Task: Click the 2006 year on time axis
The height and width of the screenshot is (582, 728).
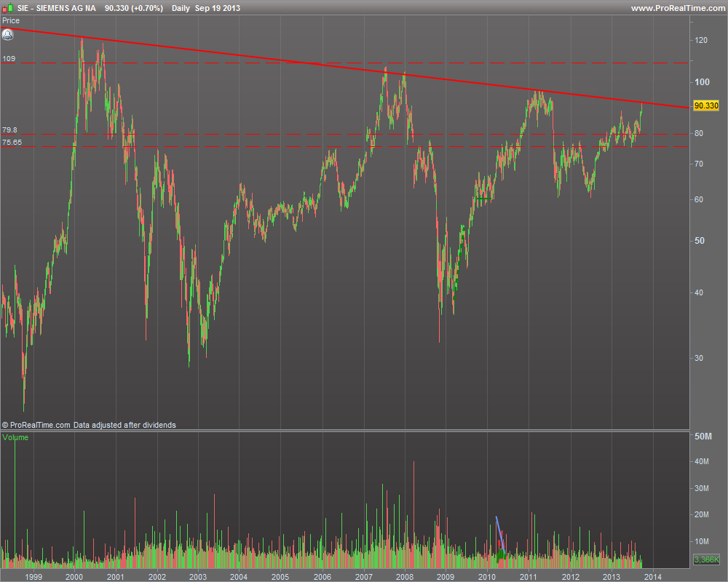Action: coord(323,576)
